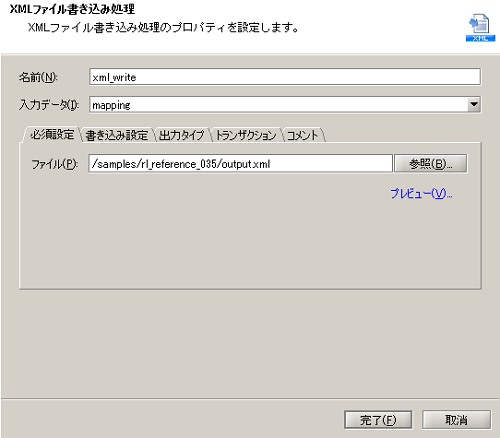
Task: Open the トランザクション tab
Action: click(246, 135)
